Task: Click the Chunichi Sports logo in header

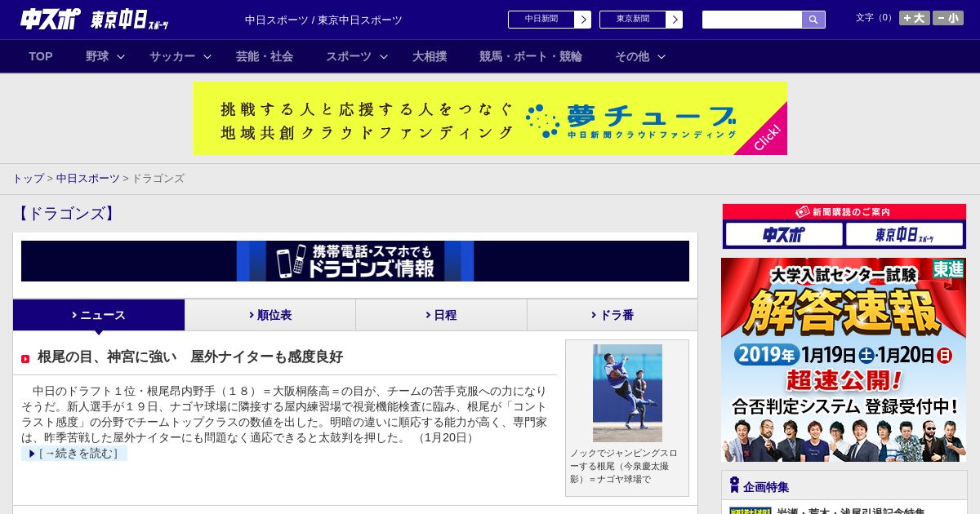Action: [x=51, y=20]
